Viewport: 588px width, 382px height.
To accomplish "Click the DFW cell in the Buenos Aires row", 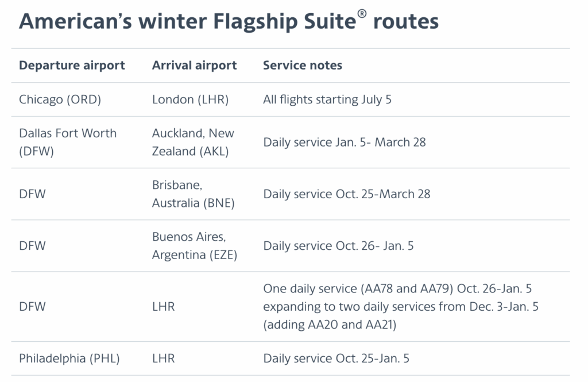I will click(32, 246).
